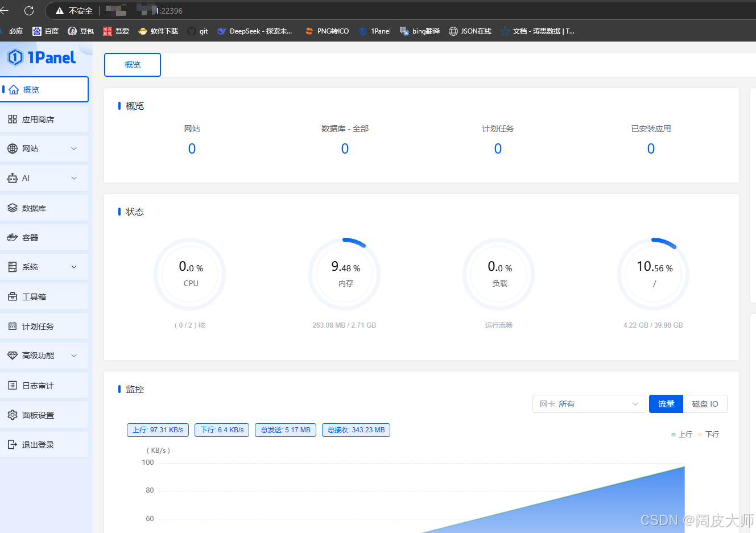
Task: Click the AI robot icon in sidebar
Action: (x=13, y=178)
